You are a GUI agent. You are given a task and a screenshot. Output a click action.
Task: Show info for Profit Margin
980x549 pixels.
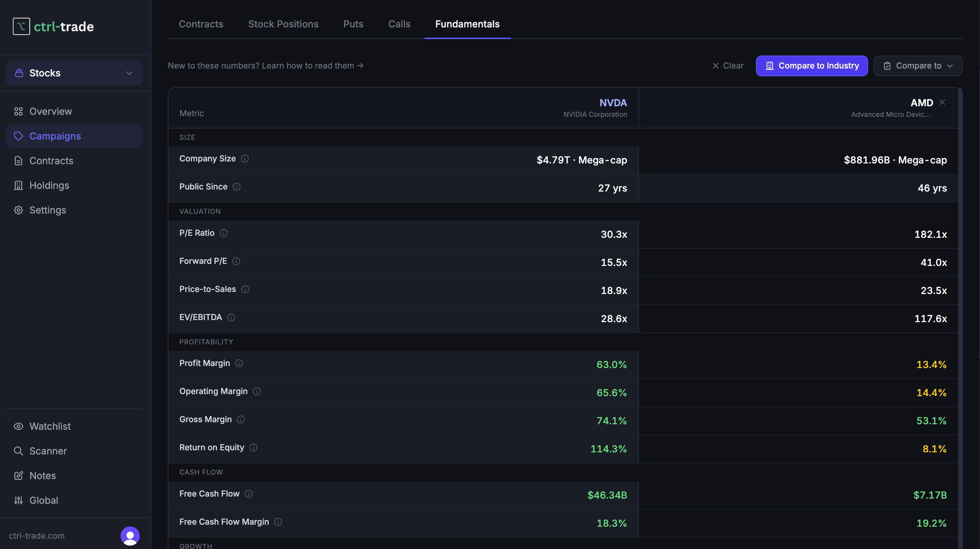pos(239,363)
